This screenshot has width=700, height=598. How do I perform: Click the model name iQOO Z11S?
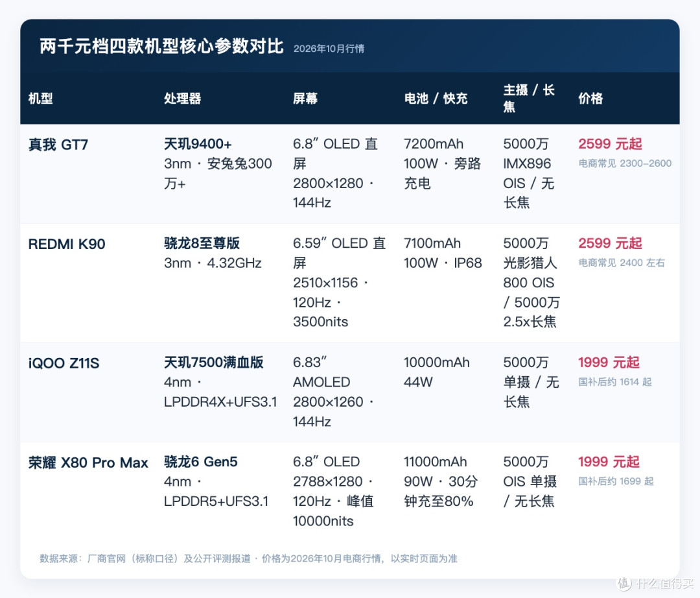(64, 363)
